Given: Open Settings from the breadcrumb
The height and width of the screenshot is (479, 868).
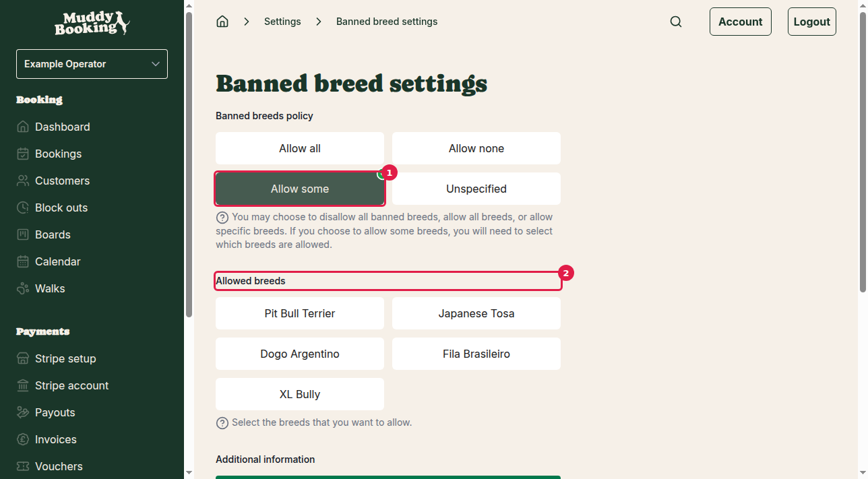Looking at the screenshot, I should [282, 21].
